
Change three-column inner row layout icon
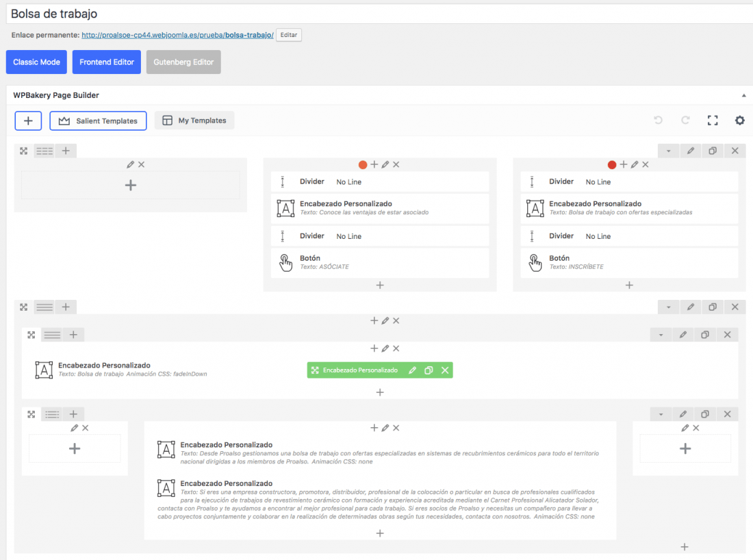52,414
